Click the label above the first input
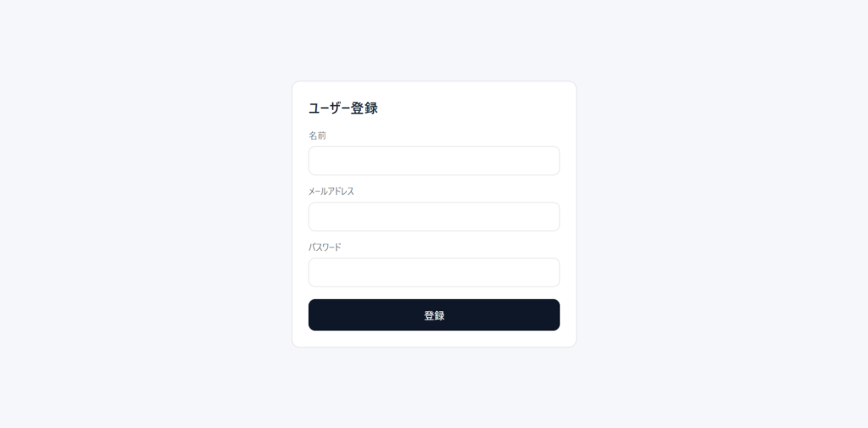 pyautogui.click(x=317, y=136)
